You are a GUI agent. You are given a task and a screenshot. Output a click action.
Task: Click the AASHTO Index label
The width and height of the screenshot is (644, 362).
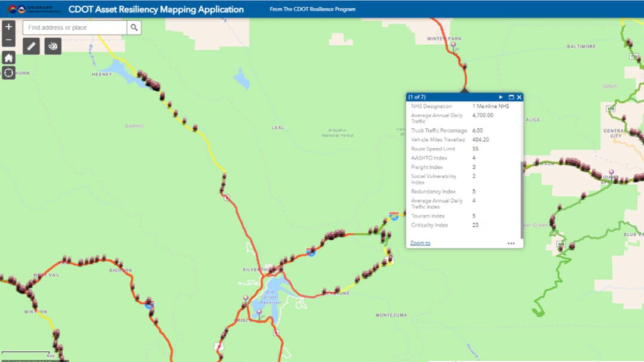point(429,158)
